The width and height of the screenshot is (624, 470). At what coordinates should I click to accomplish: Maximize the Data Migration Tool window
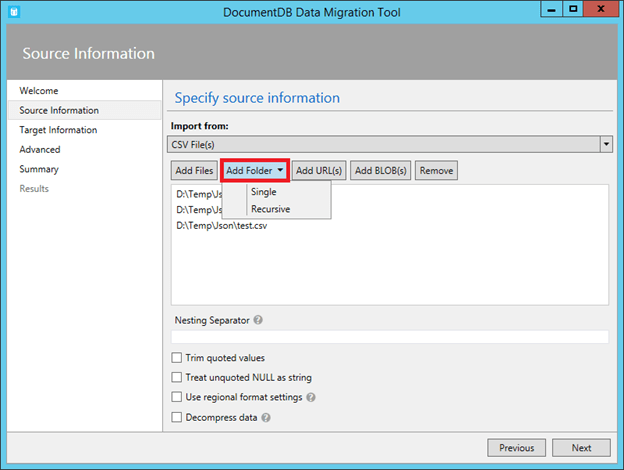coord(573,9)
